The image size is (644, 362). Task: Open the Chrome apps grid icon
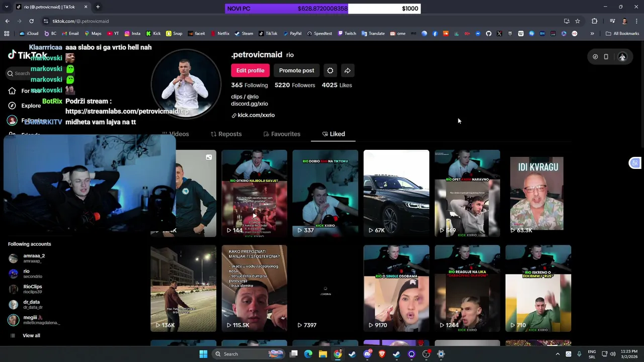click(7, 34)
